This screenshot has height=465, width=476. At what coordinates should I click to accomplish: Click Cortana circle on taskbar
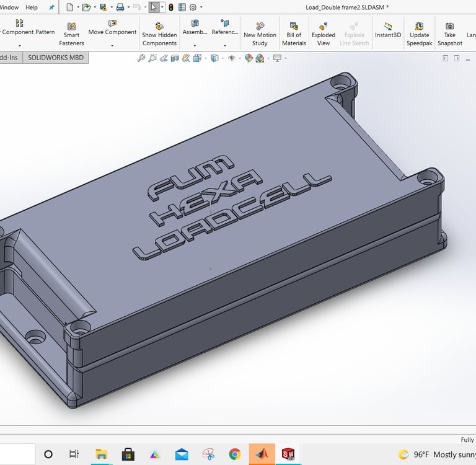point(48,454)
